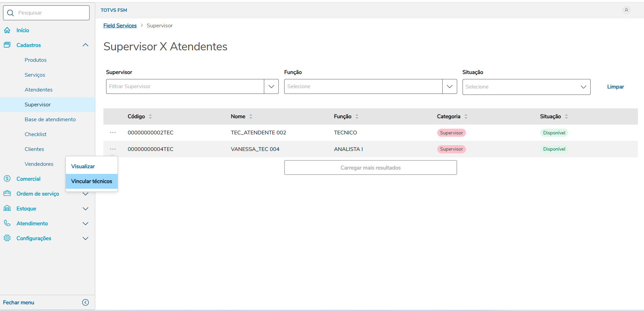Select Vincular técnicos from the popup menu
The height and width of the screenshot is (311, 644).
92,181
